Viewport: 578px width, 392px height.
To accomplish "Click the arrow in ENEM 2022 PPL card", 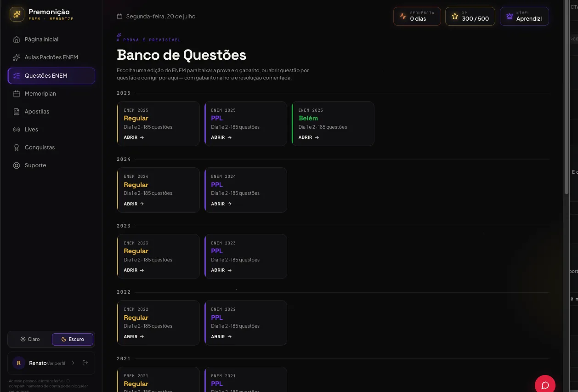I will [x=229, y=337].
